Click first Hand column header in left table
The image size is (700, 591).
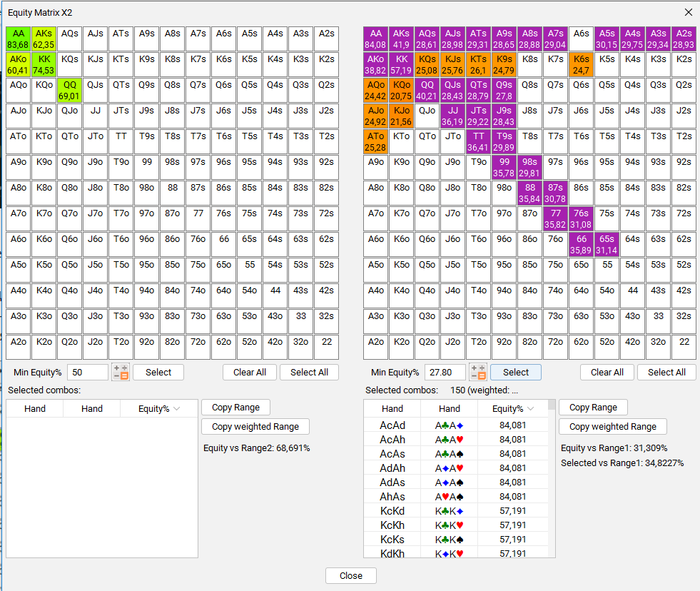[x=35, y=409]
